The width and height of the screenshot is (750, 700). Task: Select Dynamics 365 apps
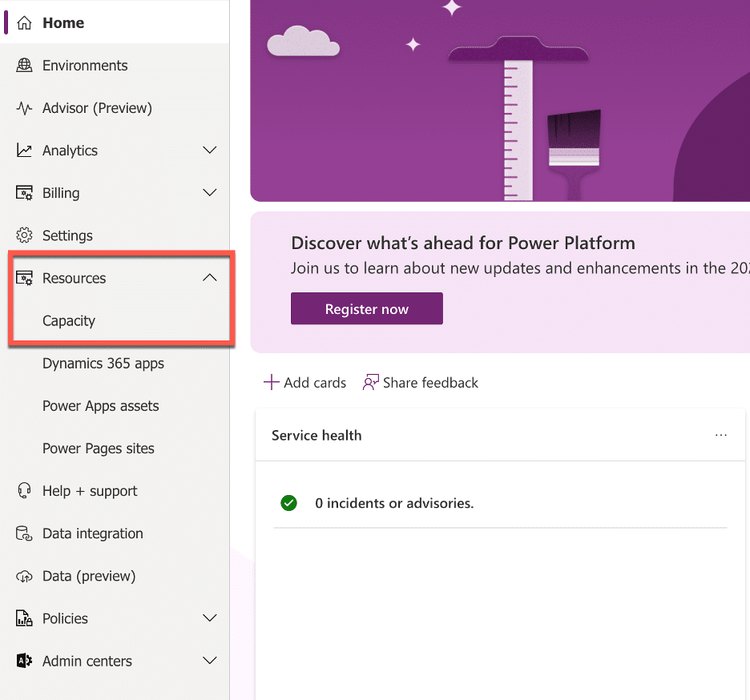[x=115, y=363]
